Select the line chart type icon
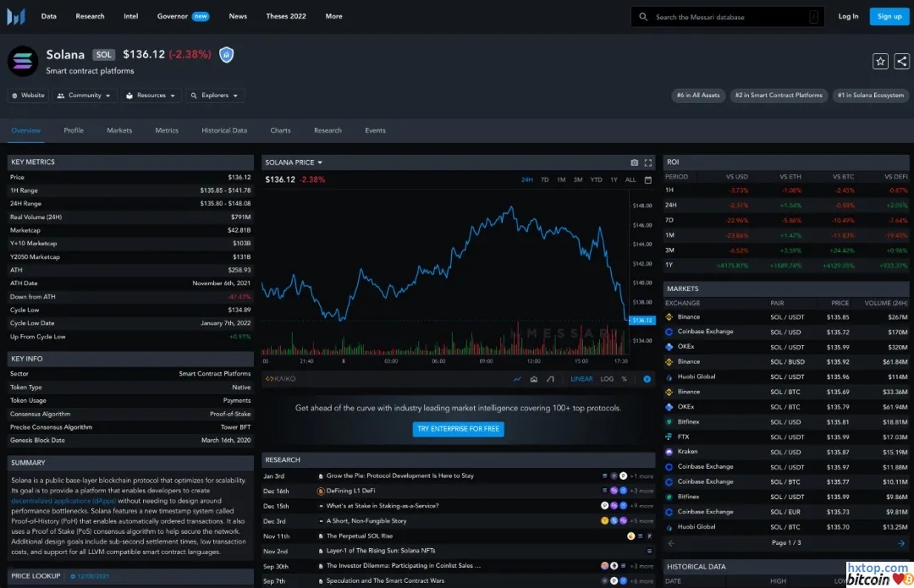Image resolution: width=914 pixels, height=588 pixels. [x=518, y=379]
